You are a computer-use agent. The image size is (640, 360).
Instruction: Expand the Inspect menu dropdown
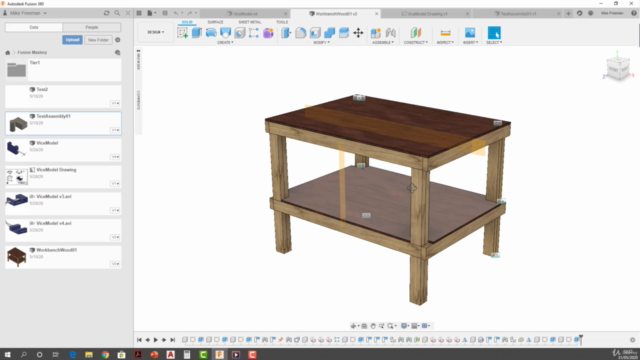coord(445,42)
